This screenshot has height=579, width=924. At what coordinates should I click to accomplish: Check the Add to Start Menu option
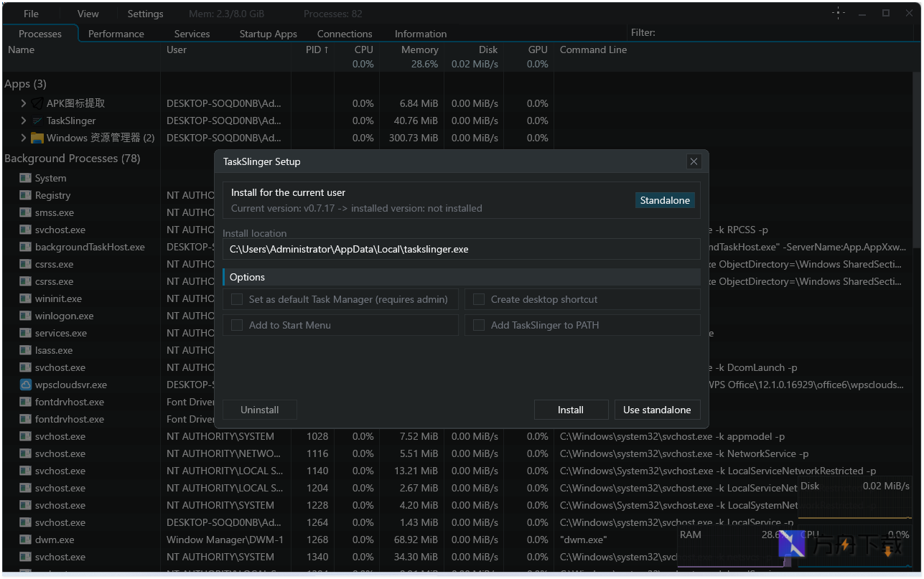(237, 325)
